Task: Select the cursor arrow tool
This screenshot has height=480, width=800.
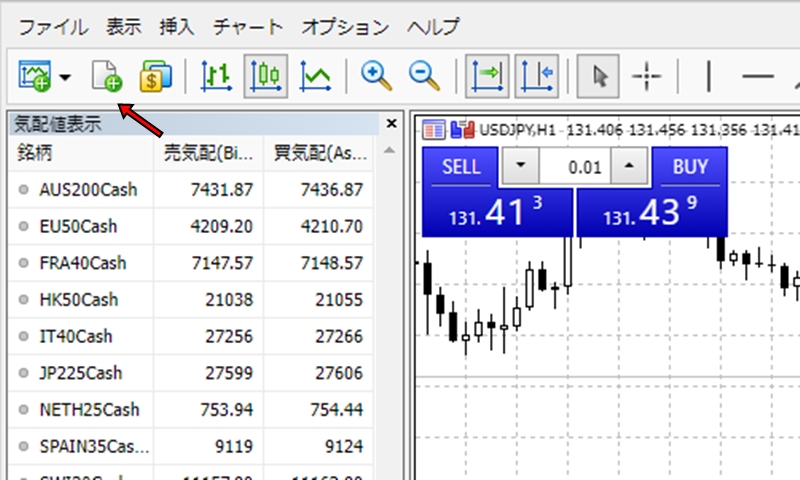Action: (x=598, y=77)
